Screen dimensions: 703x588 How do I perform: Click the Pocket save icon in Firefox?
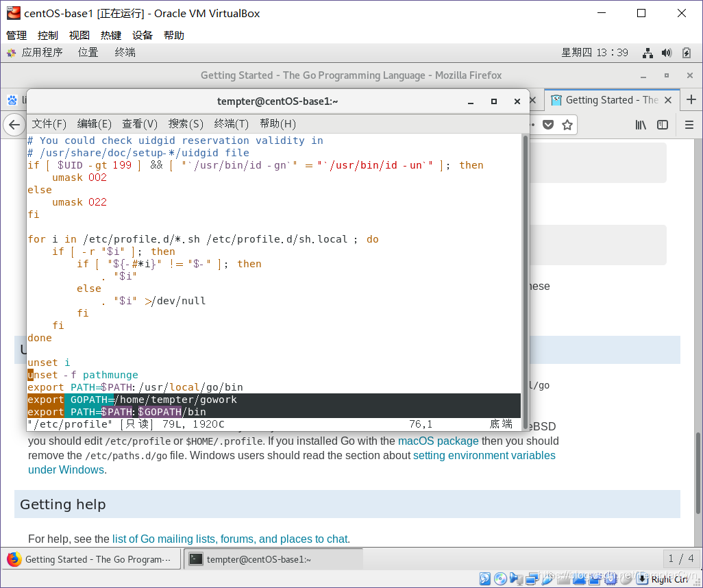tap(548, 125)
